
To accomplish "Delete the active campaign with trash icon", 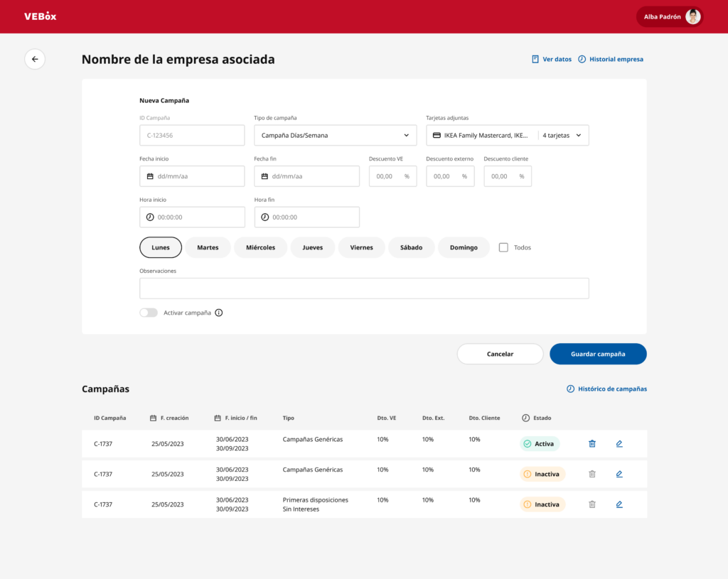I will pos(592,444).
